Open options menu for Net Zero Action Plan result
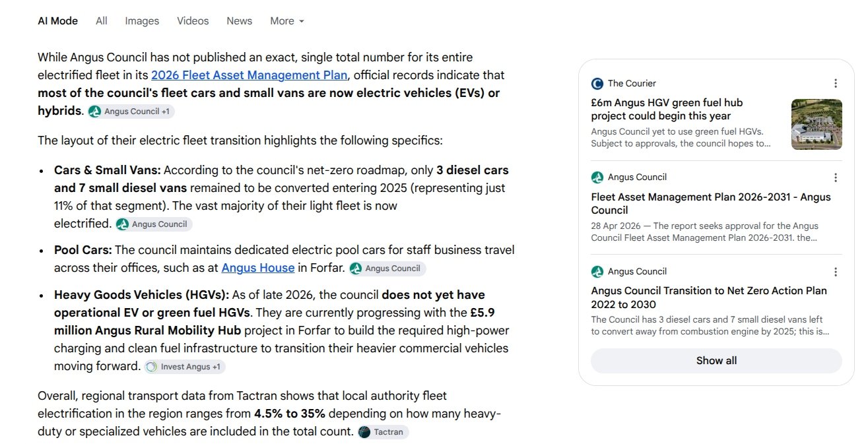This screenshot has width=868, height=444. point(835,272)
